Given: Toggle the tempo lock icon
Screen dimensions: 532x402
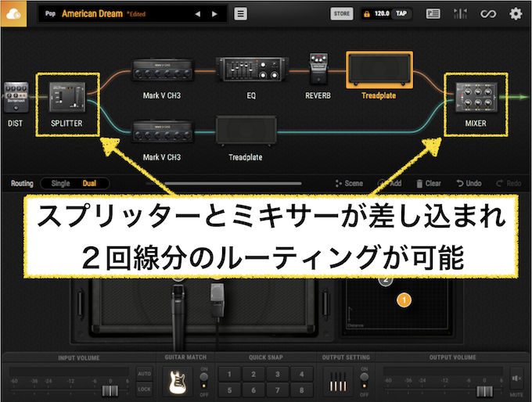Looking at the screenshot, I should pyautogui.click(x=367, y=14).
